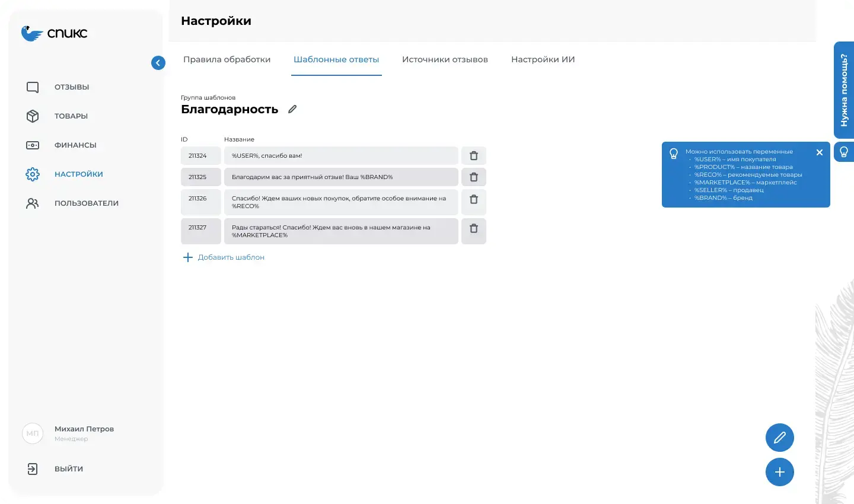The width and height of the screenshot is (854, 504).
Task: Edit the Благодарность group name via pencil icon
Action: 292,109
